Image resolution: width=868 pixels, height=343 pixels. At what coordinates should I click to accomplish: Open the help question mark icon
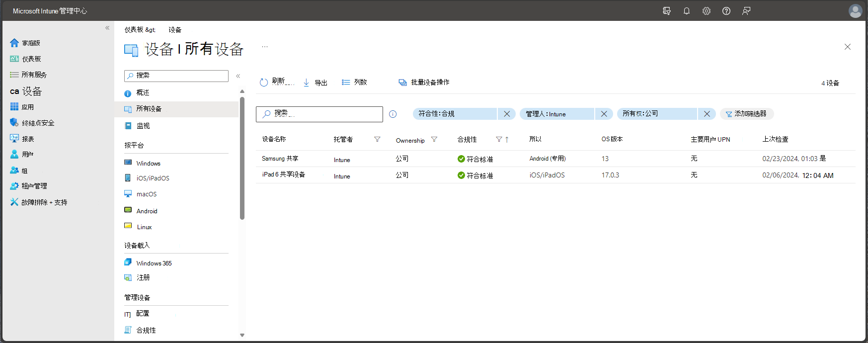(x=726, y=11)
